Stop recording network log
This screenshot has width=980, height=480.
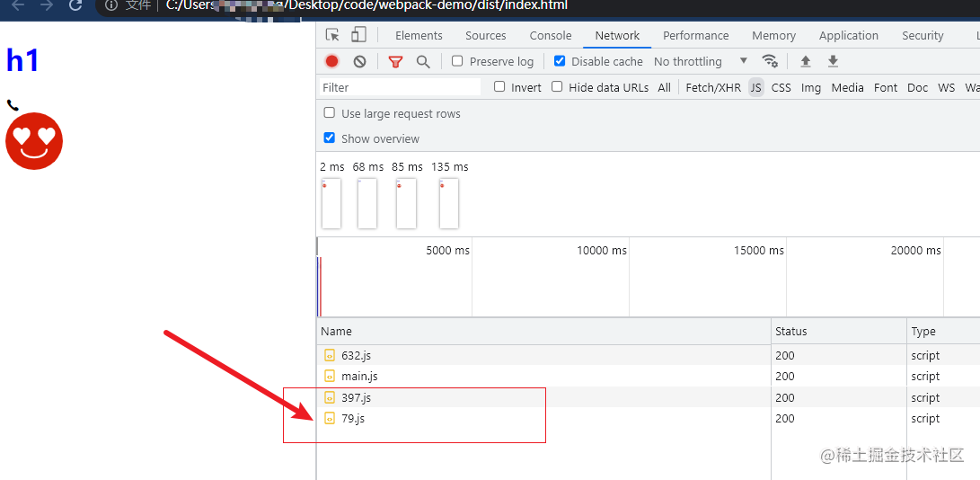331,61
